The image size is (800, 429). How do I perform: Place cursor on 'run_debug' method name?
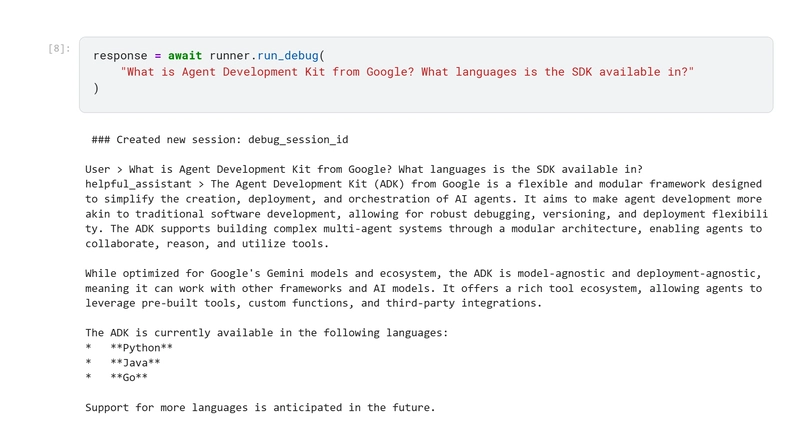click(x=289, y=56)
